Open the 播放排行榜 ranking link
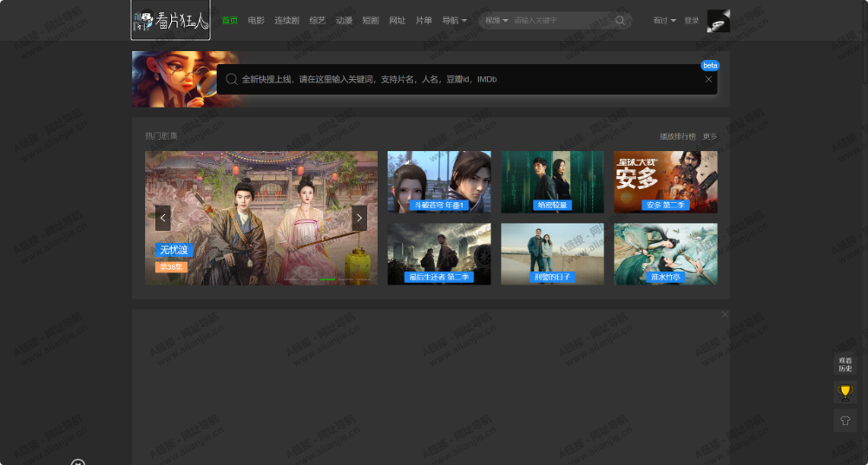 coord(678,136)
